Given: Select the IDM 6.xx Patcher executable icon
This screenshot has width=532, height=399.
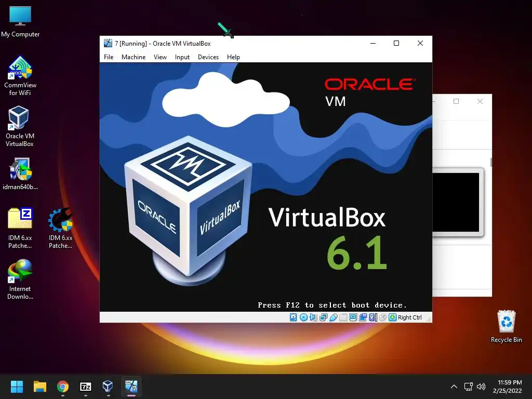Looking at the screenshot, I should tap(60, 229).
